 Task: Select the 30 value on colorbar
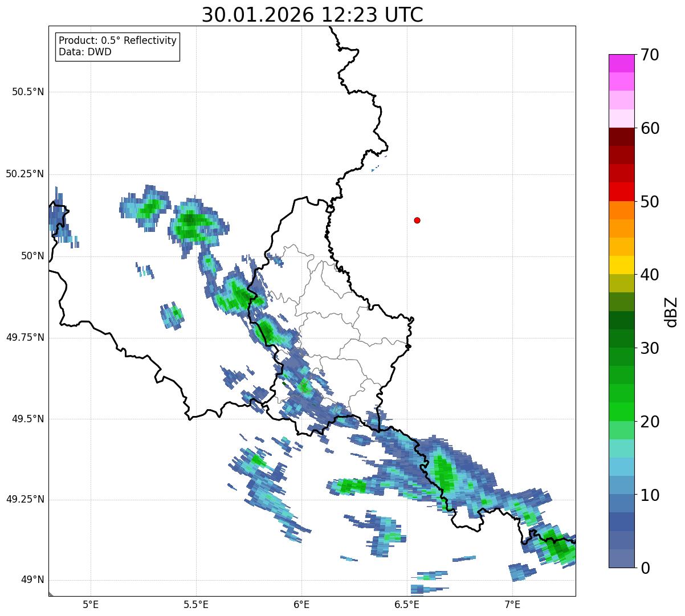point(650,348)
